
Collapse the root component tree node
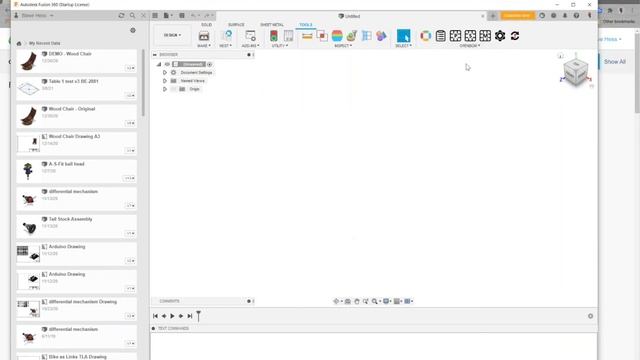point(158,64)
